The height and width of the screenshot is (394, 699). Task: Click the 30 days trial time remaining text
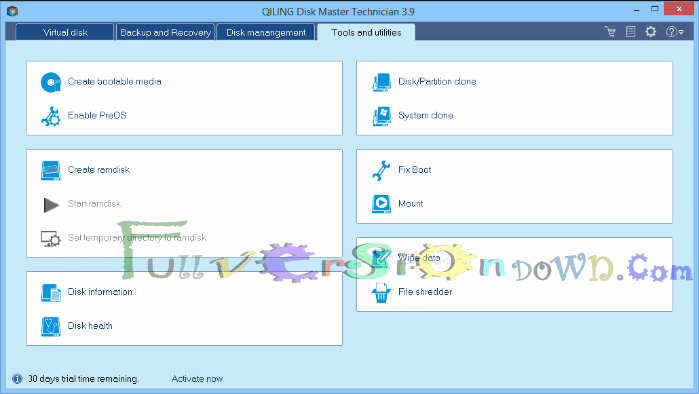click(x=83, y=379)
